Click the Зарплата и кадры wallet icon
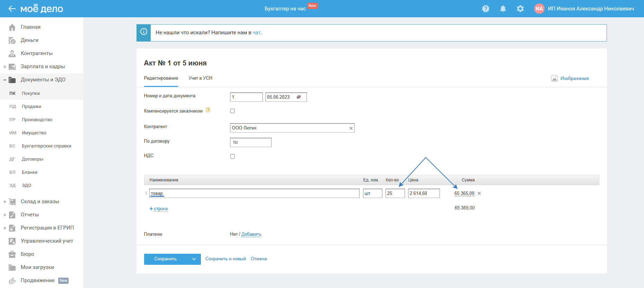Image resolution: width=644 pixels, height=288 pixels. click(x=12, y=66)
